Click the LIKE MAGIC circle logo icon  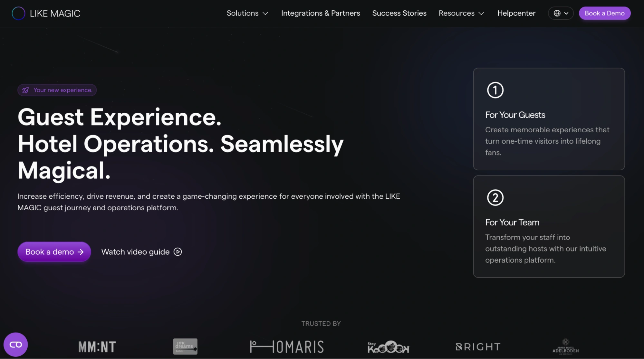(x=18, y=13)
